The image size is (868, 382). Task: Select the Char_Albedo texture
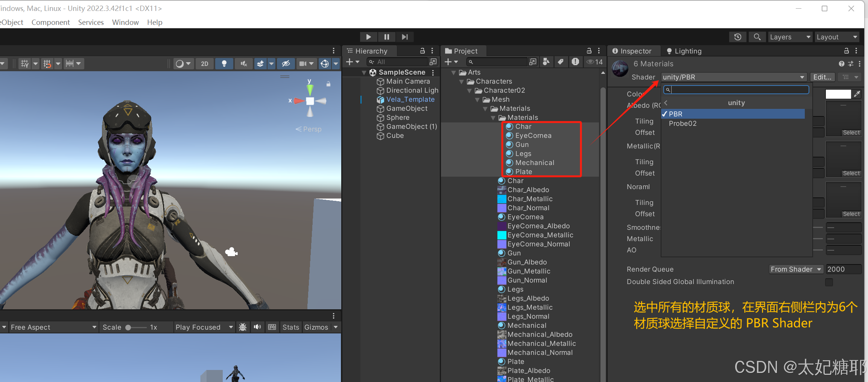point(523,190)
